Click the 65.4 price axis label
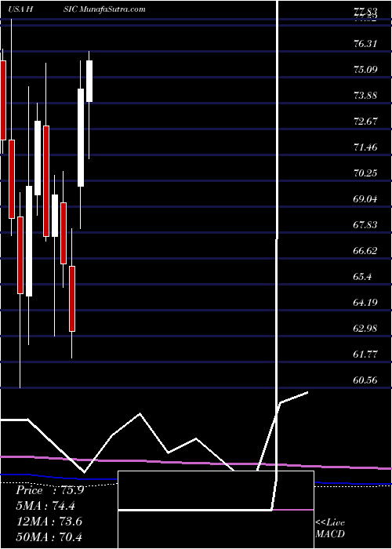 click(362, 277)
